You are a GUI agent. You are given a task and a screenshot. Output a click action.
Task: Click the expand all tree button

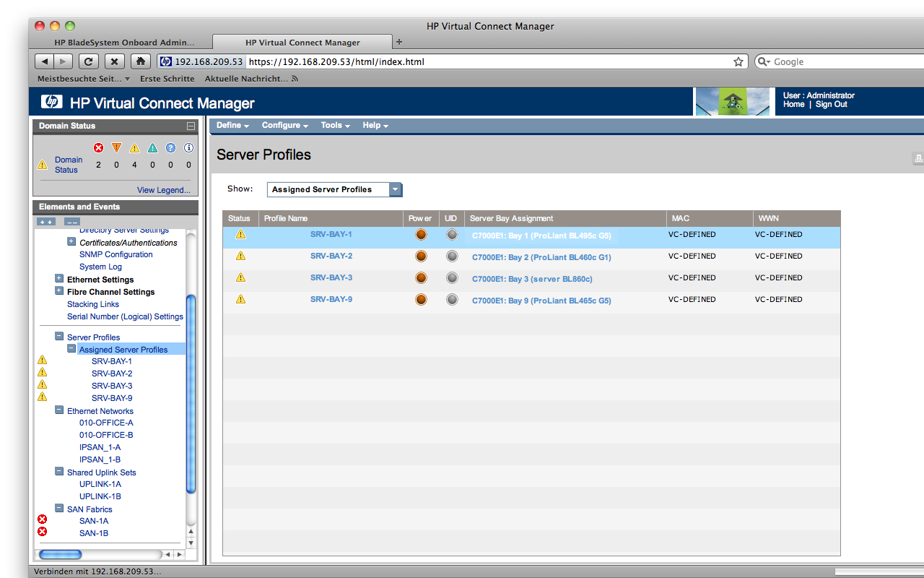(x=46, y=222)
